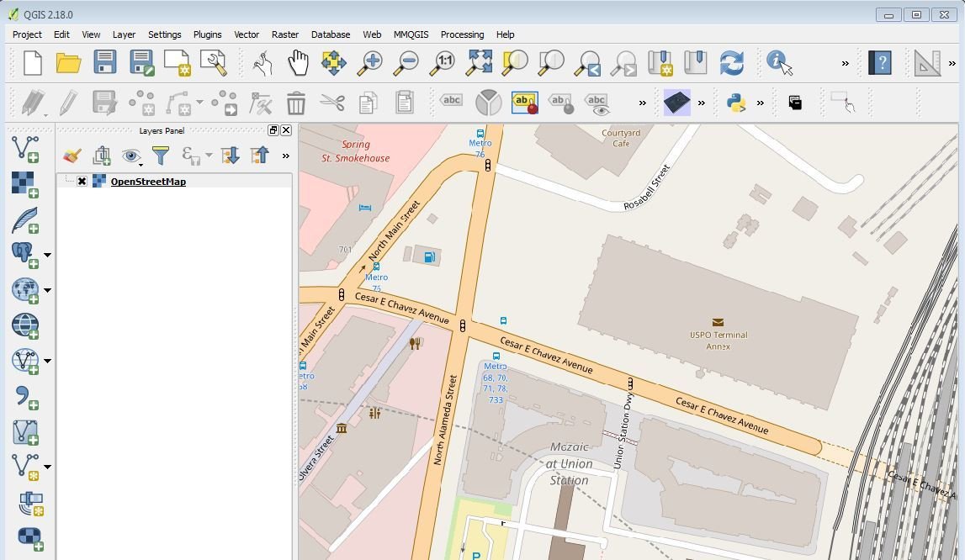The image size is (965, 560).
Task: Expand the Filter Legend by Expression dropdown arrow
Action: [209, 155]
